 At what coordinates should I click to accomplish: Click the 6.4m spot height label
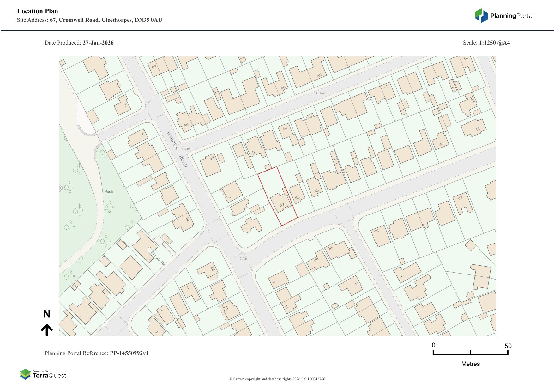(x=321, y=93)
